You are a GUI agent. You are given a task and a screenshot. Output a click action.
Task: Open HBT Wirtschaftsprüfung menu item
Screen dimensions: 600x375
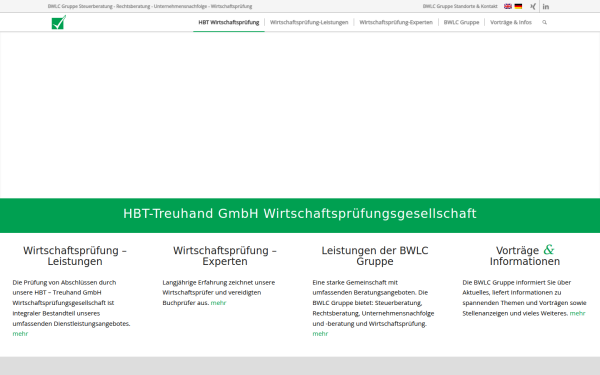pyautogui.click(x=229, y=22)
